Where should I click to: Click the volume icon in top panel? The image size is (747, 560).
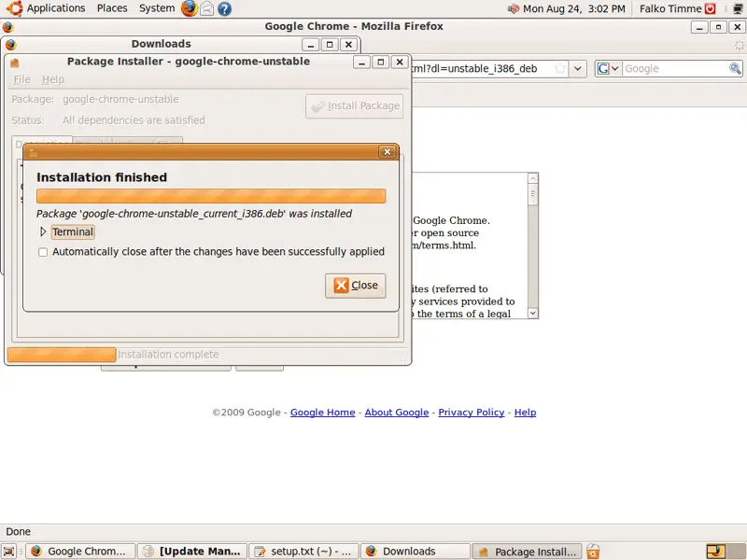[513, 8]
